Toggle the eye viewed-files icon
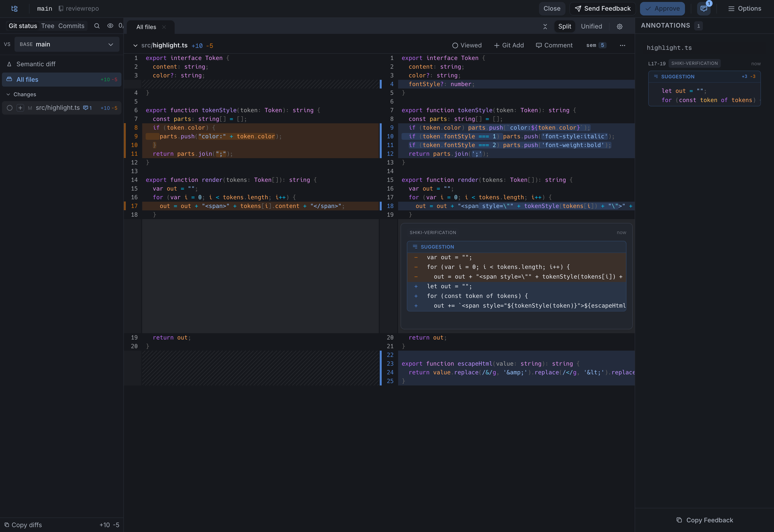 pos(110,26)
